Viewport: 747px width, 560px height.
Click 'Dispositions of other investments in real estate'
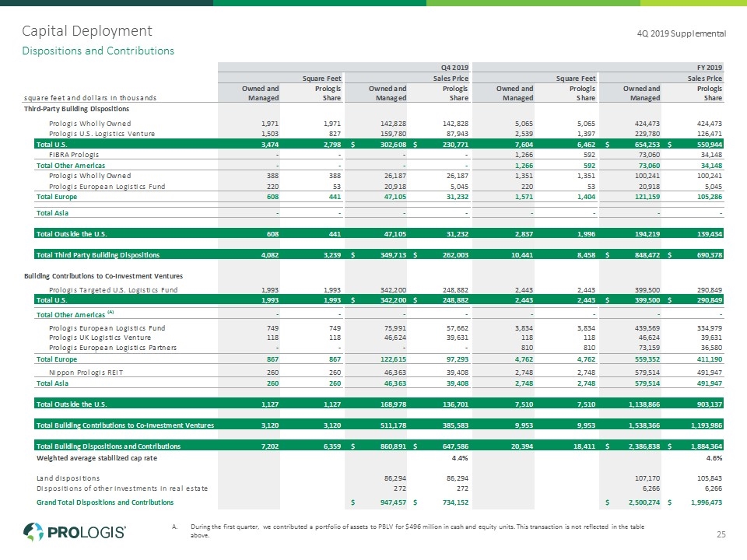click(122, 488)
